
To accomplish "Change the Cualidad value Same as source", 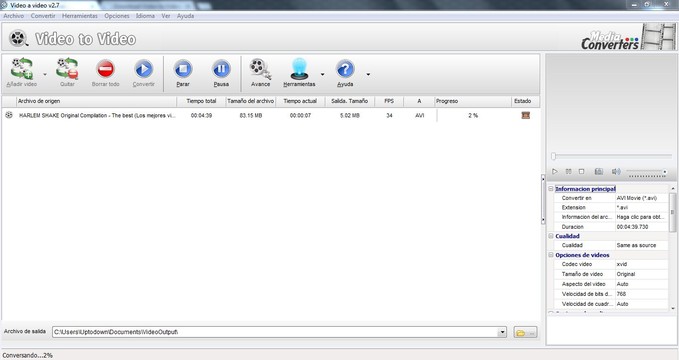I will click(642, 245).
